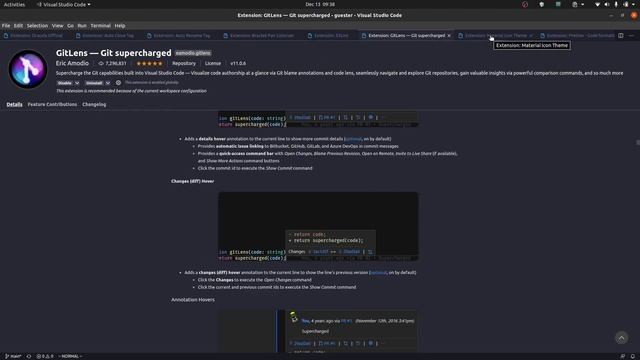The image size is (640, 360).
Task: Switch to the Changelog tab
Action: 94,104
